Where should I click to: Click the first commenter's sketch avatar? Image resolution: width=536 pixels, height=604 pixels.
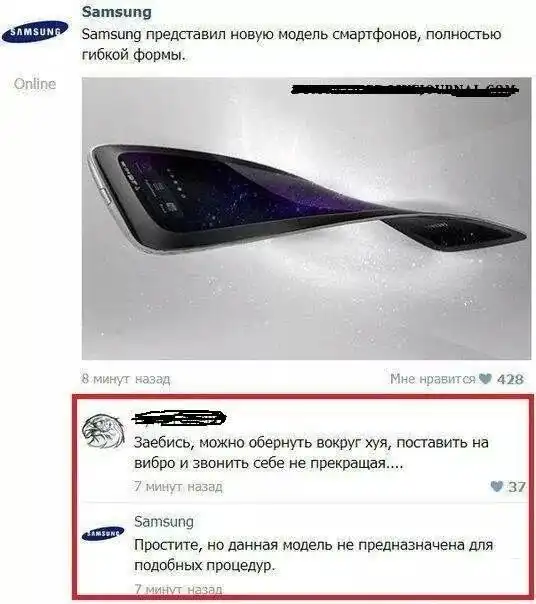(103, 431)
